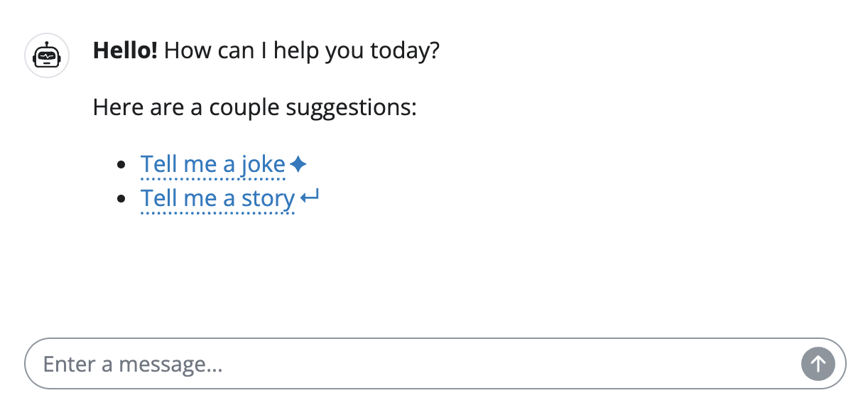Open the Tell me a story suggestion
The height and width of the screenshot is (415, 868).
coord(217,198)
